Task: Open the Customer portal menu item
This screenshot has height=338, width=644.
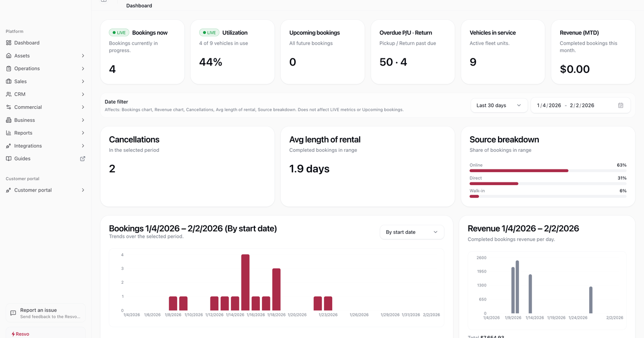Action: pos(33,190)
